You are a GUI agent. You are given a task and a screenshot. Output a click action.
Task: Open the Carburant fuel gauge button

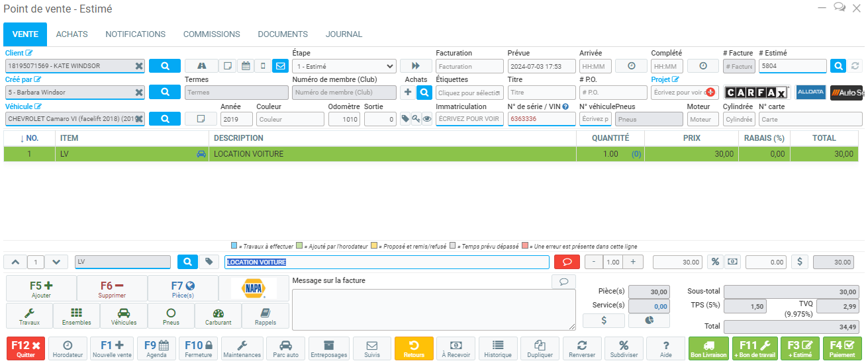pos(218,316)
